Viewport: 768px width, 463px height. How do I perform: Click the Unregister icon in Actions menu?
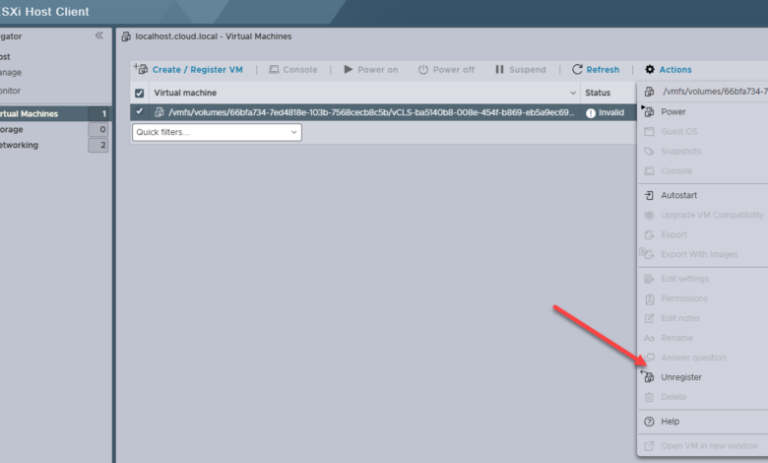[x=648, y=376]
